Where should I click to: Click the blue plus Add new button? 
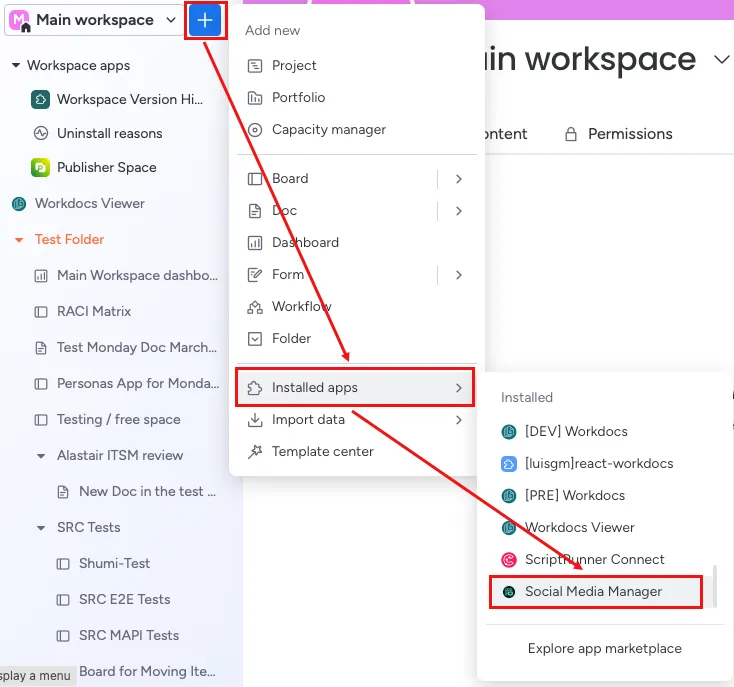point(205,20)
